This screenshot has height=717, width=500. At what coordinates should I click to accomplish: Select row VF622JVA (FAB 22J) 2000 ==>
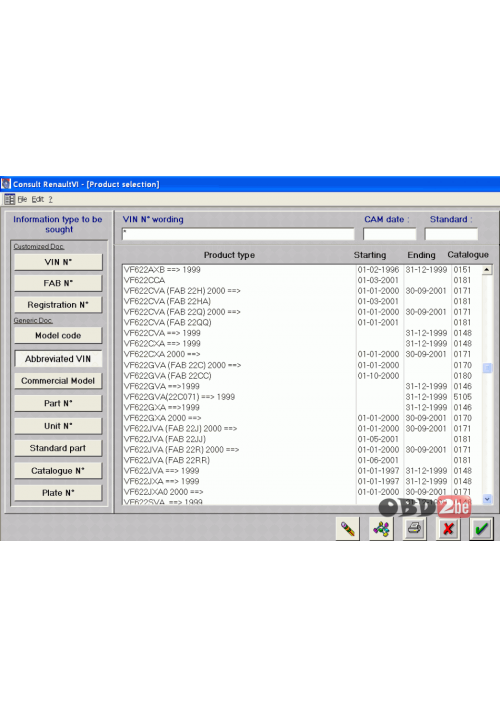tap(302, 428)
